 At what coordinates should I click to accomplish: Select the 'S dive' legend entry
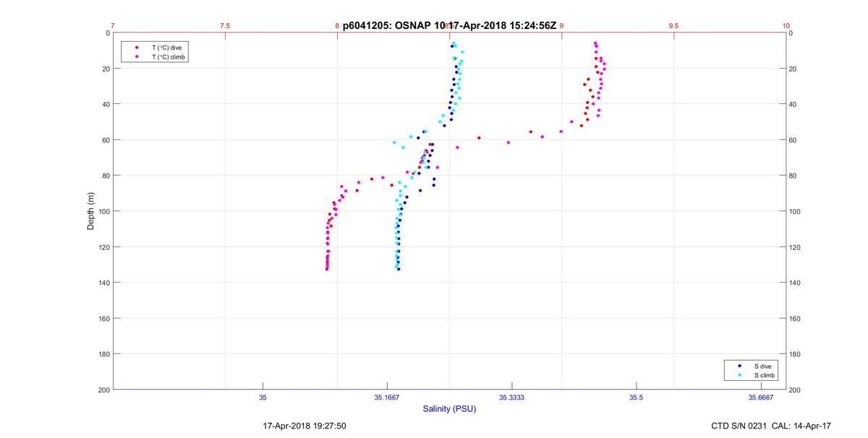tap(762, 366)
